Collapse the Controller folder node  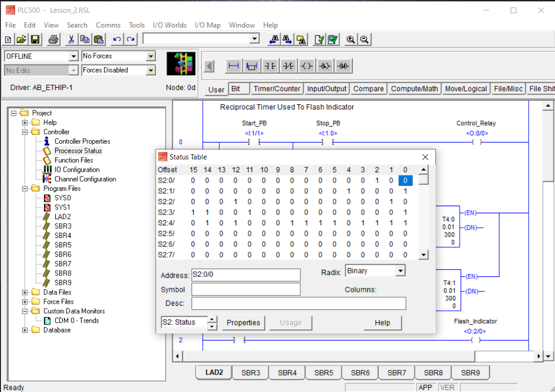point(25,132)
